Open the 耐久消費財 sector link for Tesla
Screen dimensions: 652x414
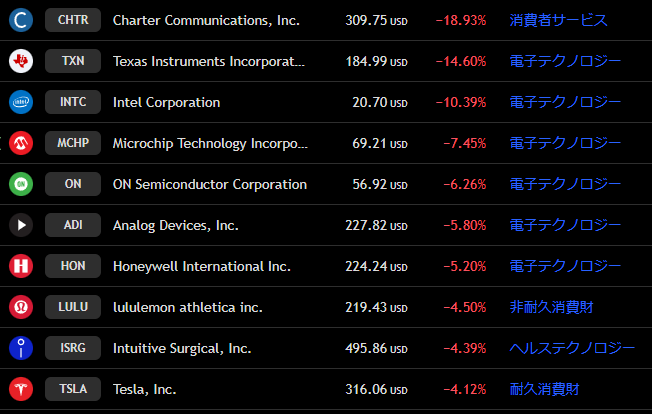(x=544, y=389)
